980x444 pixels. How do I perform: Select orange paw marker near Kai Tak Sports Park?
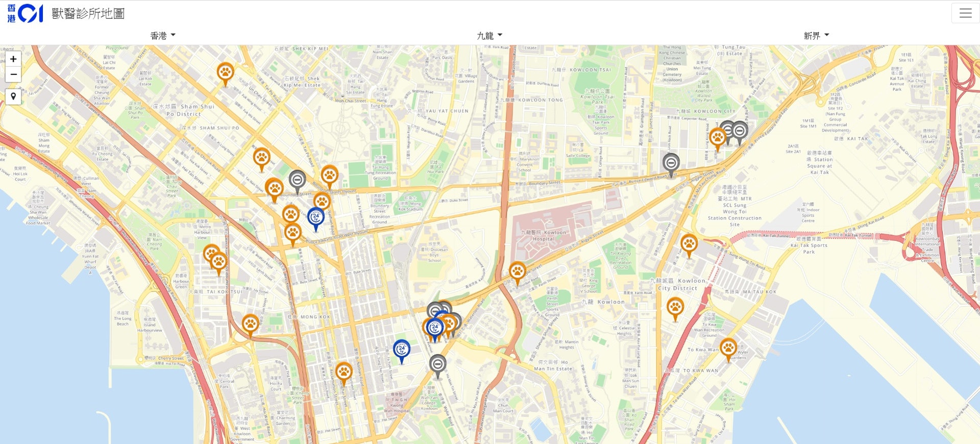689,244
